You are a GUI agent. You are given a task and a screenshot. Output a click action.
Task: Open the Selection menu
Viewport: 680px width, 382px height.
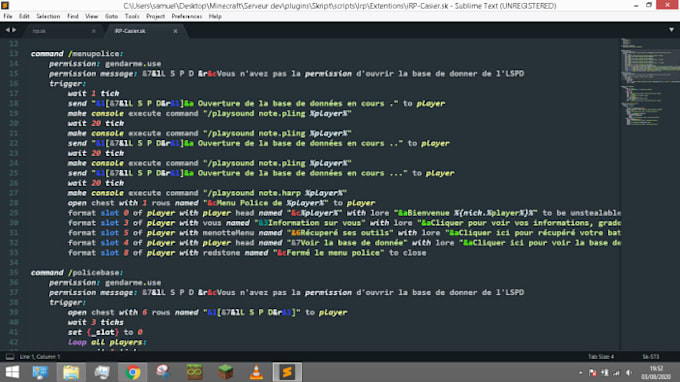click(48, 16)
